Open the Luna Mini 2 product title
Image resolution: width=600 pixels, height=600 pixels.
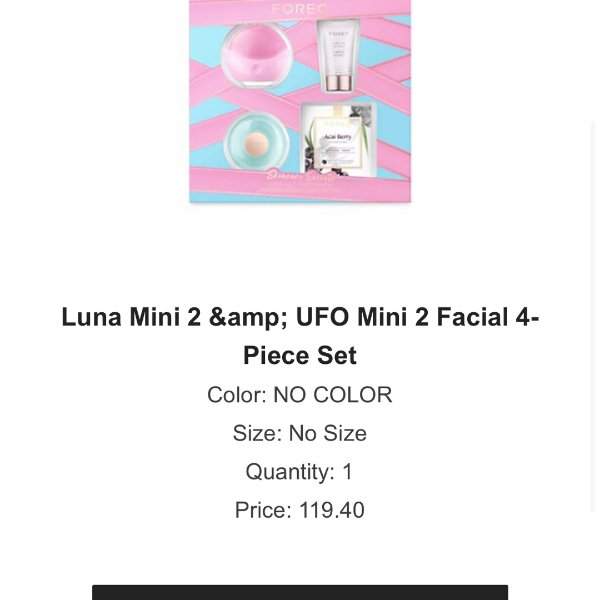pos(300,336)
